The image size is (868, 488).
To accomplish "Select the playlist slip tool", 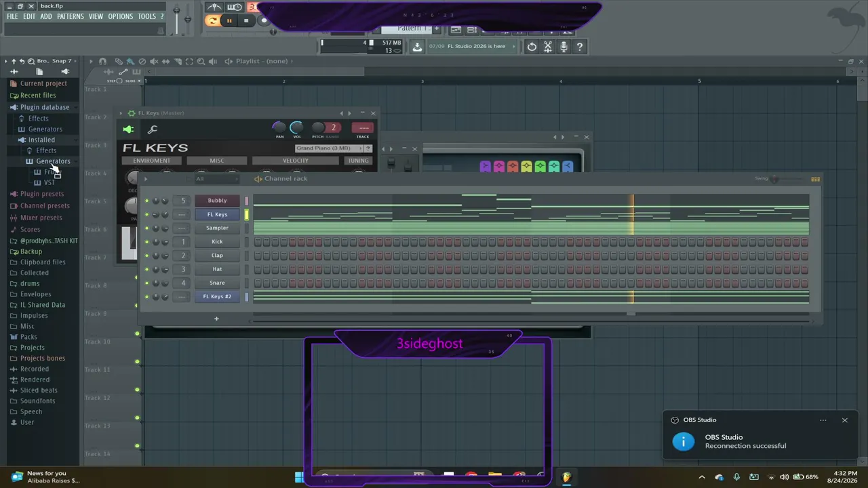I will [x=165, y=61].
